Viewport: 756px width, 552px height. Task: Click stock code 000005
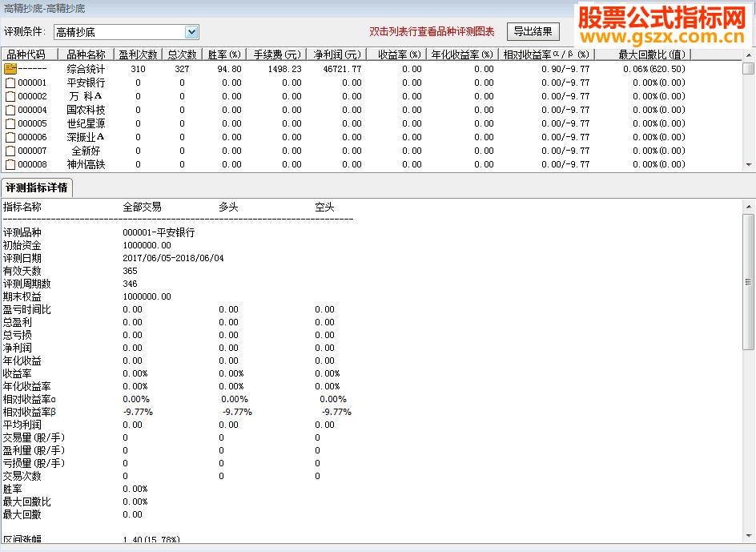click(32, 123)
